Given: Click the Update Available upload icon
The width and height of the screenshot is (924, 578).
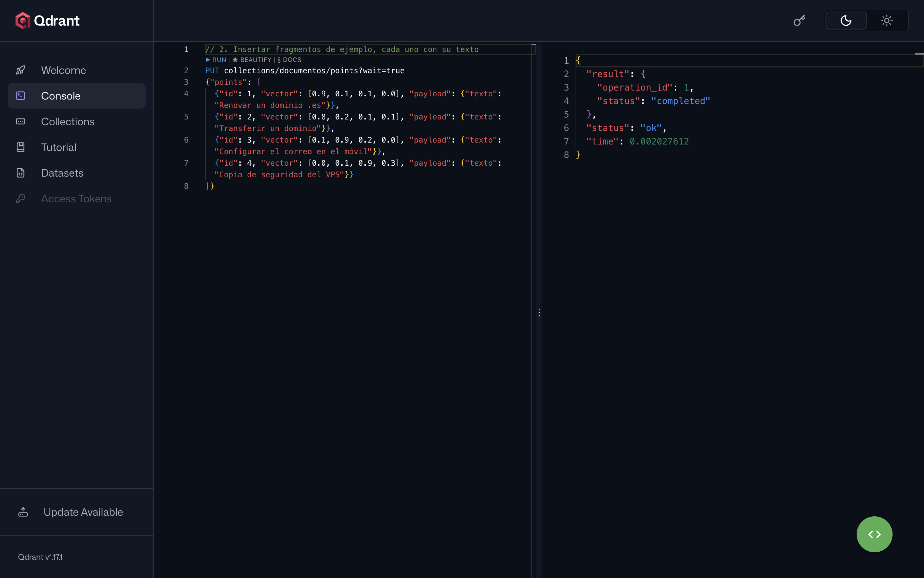Looking at the screenshot, I should (x=23, y=512).
